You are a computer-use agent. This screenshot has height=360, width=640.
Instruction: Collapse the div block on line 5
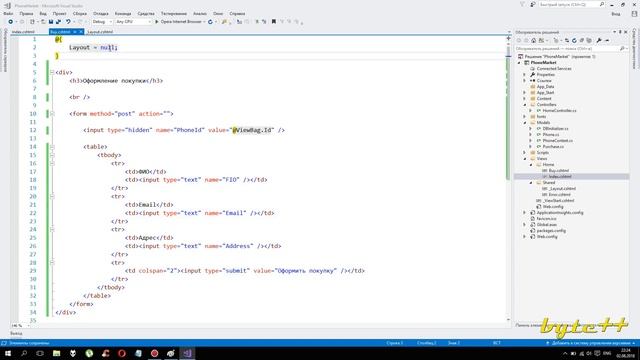coord(52,72)
